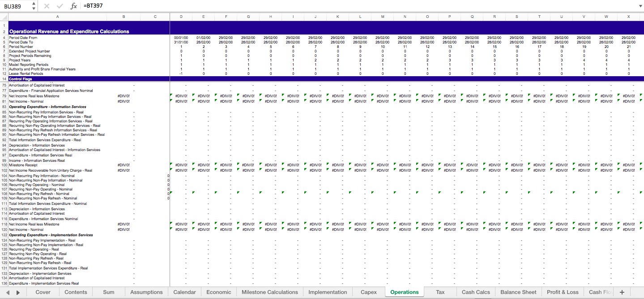Image resolution: width=644 pixels, height=299 pixels.
Task: Select column A header
Action: [57, 17]
